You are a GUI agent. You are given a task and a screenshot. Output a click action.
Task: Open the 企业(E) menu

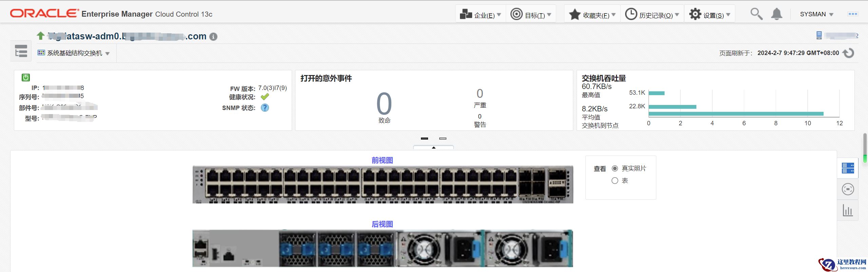pos(481,15)
